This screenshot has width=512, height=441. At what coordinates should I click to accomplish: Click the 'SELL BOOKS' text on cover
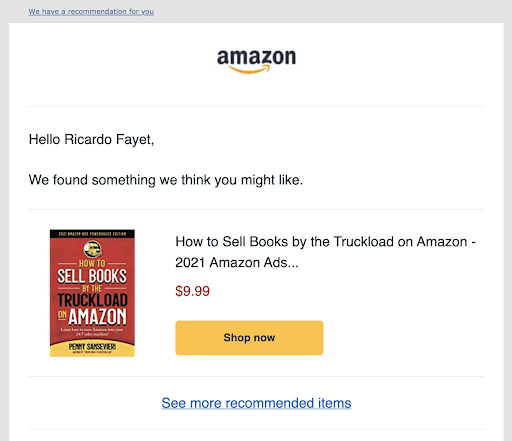(92, 276)
